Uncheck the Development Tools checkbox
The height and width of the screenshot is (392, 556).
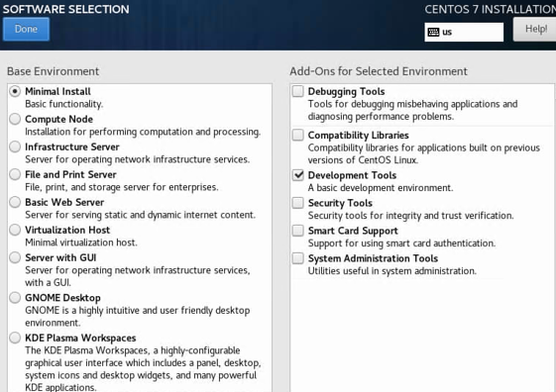pos(298,175)
